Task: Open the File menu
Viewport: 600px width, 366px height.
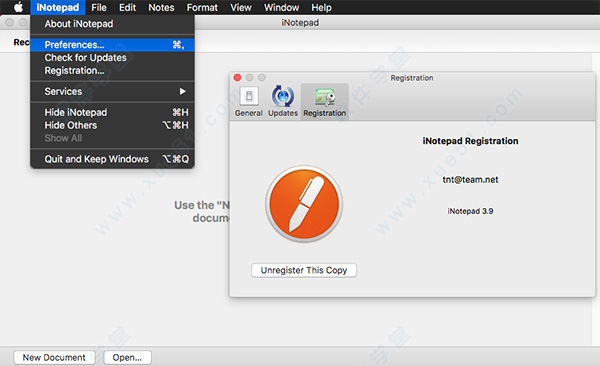Action: click(x=99, y=7)
